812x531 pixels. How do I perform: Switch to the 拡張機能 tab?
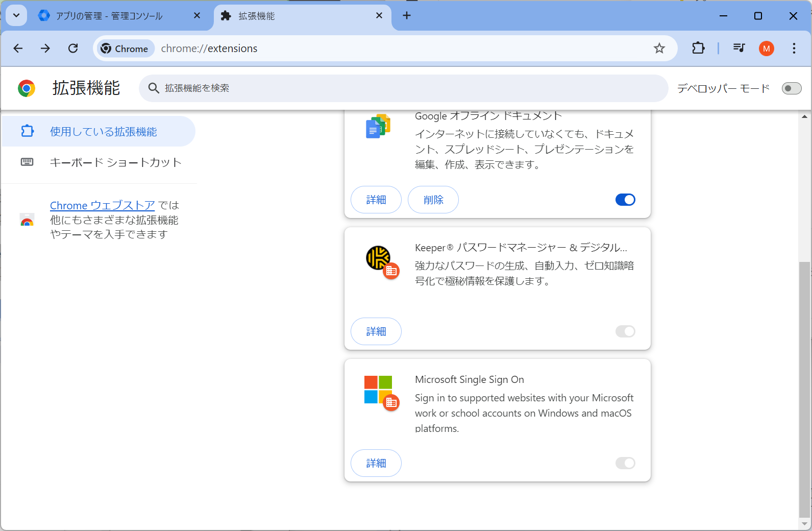coord(303,16)
